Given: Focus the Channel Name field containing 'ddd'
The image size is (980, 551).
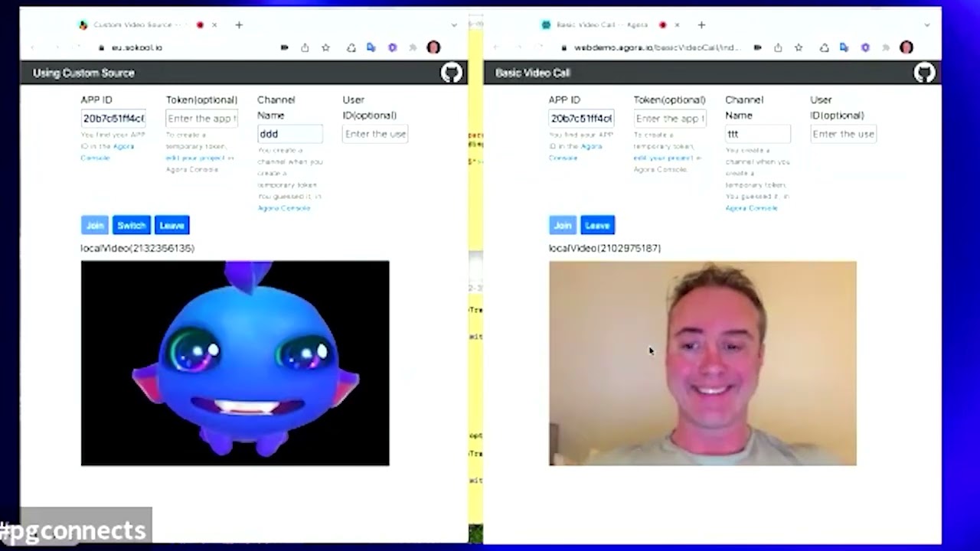Looking at the screenshot, I should [x=290, y=134].
